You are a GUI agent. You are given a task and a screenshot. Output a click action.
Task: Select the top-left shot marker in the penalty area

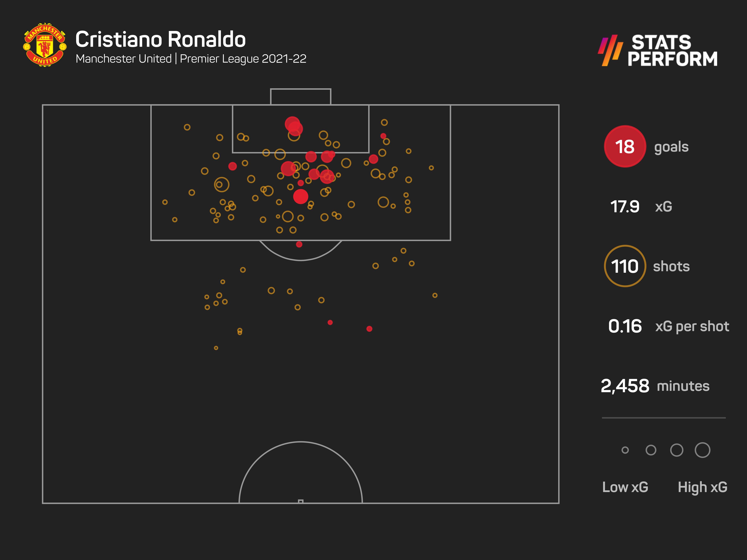click(x=187, y=127)
